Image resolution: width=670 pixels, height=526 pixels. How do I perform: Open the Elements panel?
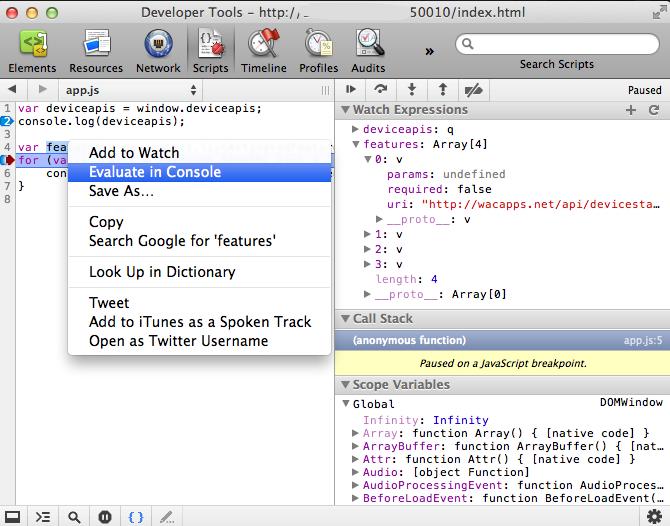pos(32,51)
